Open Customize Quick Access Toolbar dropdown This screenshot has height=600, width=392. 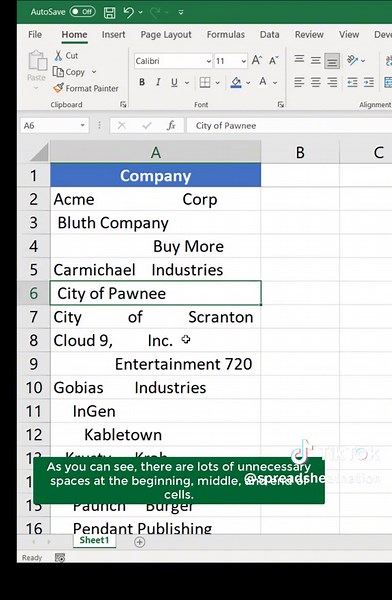coord(181,12)
